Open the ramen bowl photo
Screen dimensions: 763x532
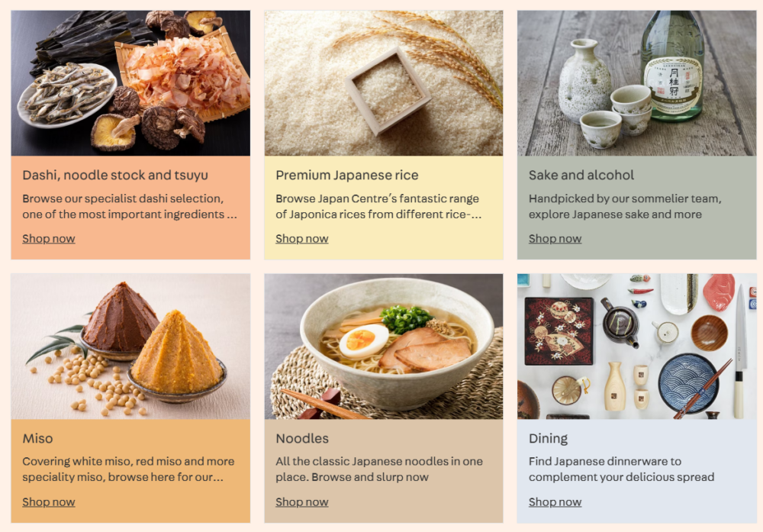(x=384, y=346)
